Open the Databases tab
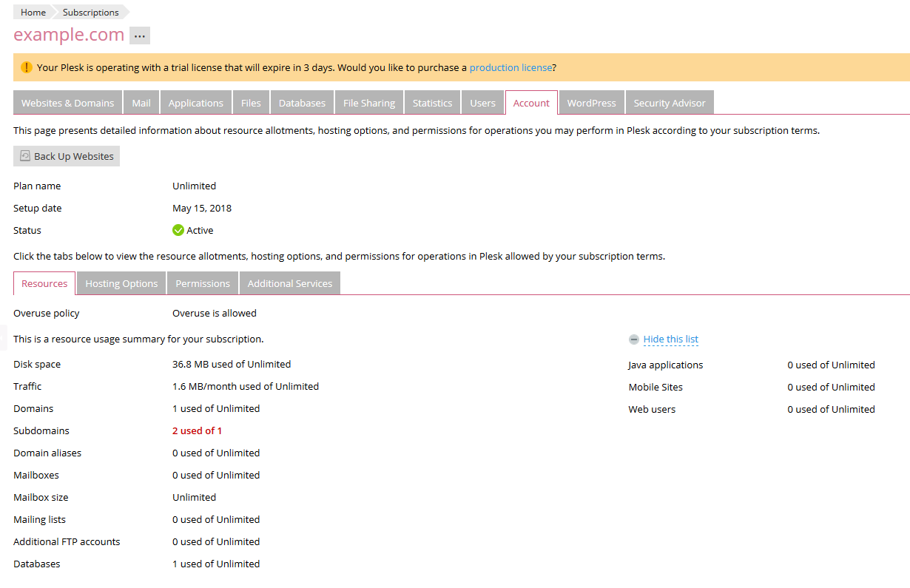This screenshot has height=588, width=910. point(302,103)
